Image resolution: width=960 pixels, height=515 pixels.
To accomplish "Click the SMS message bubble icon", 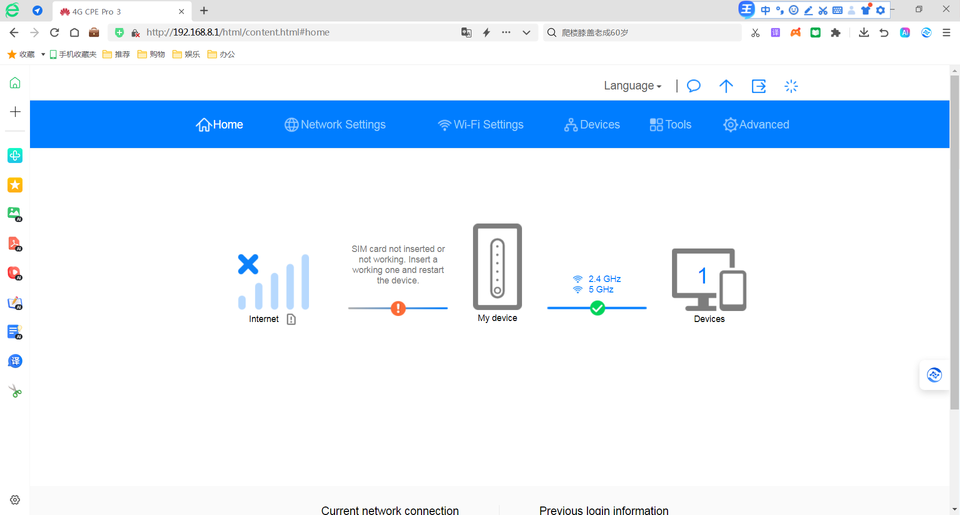I will coord(694,86).
